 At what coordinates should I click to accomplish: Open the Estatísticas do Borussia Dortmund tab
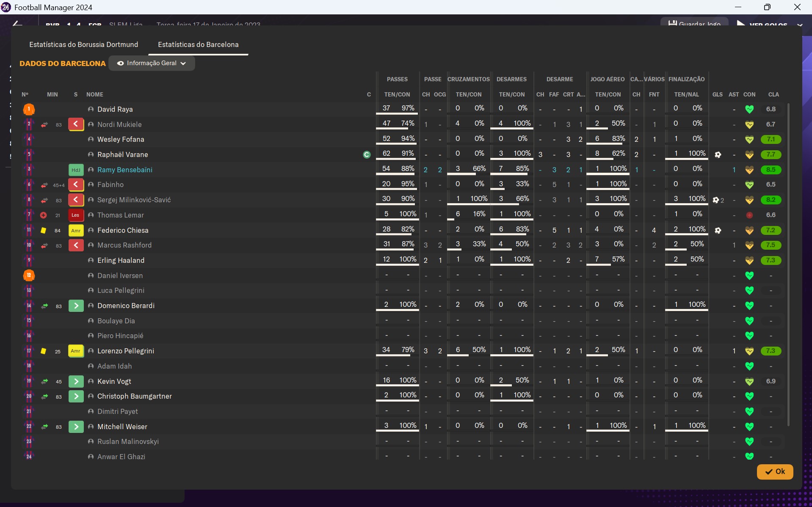coord(83,44)
